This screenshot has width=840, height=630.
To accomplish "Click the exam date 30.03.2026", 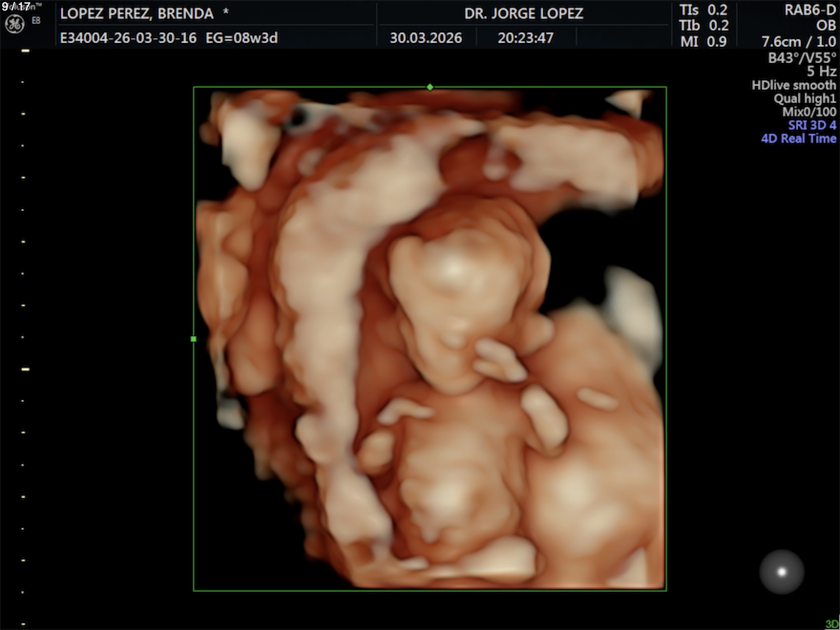I will pos(426,38).
